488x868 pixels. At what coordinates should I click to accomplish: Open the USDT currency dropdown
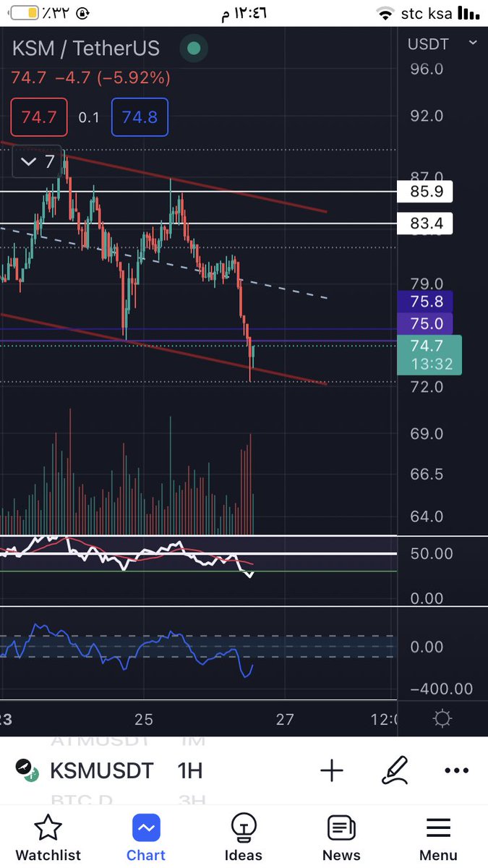tap(442, 44)
